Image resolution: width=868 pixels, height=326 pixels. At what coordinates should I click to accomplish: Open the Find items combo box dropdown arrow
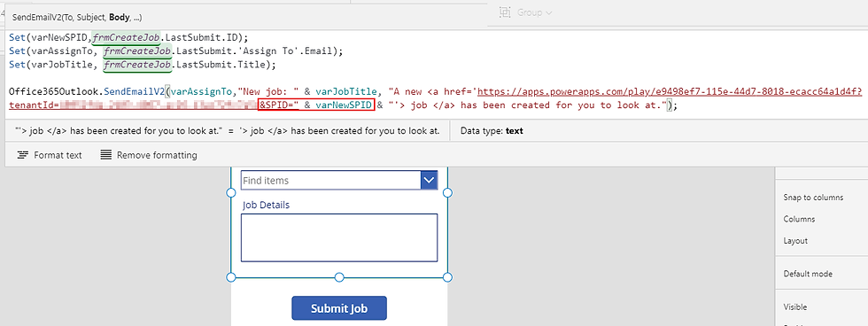point(429,180)
